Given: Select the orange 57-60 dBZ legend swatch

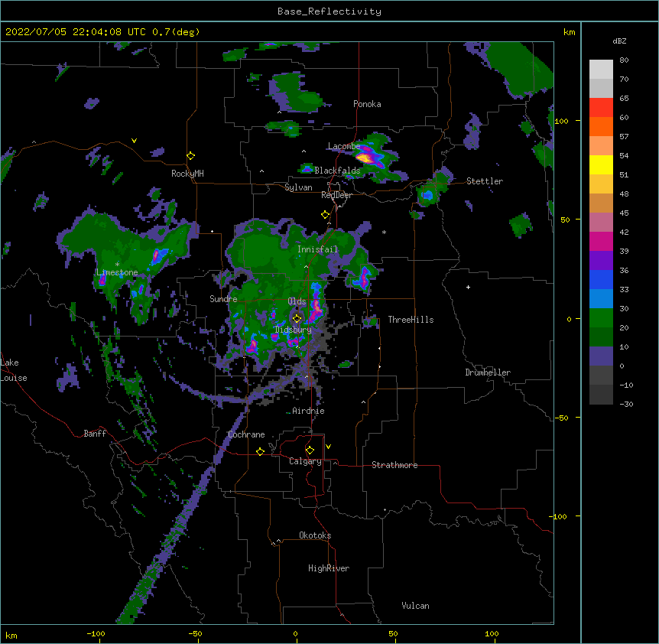Looking at the screenshot, I should 601,126.
